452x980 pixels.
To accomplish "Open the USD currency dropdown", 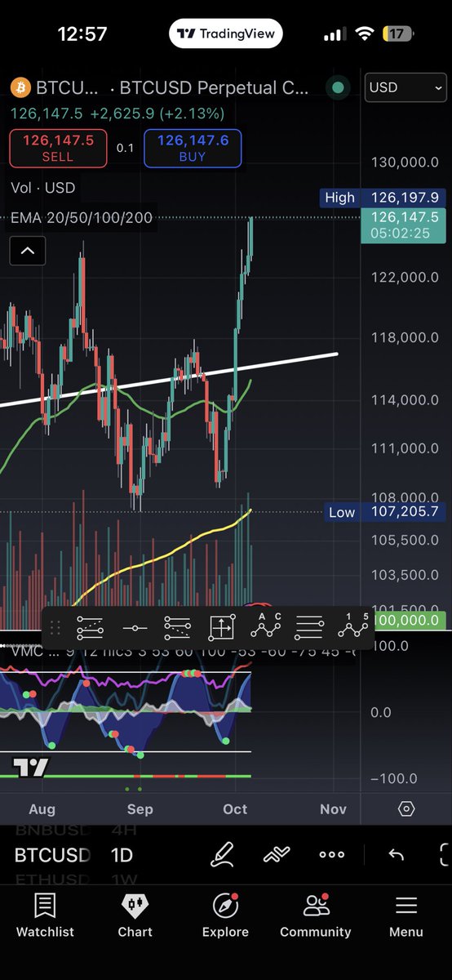I will pyautogui.click(x=405, y=87).
